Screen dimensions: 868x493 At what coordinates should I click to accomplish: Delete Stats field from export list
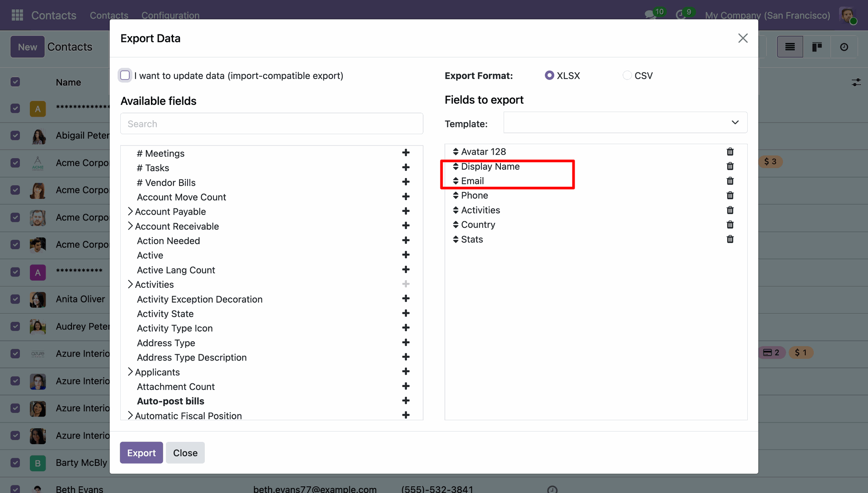[x=730, y=239]
